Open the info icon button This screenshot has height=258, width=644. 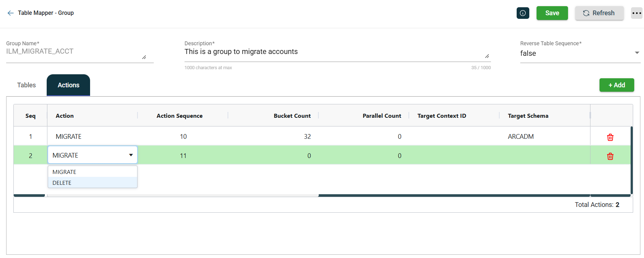pos(523,13)
